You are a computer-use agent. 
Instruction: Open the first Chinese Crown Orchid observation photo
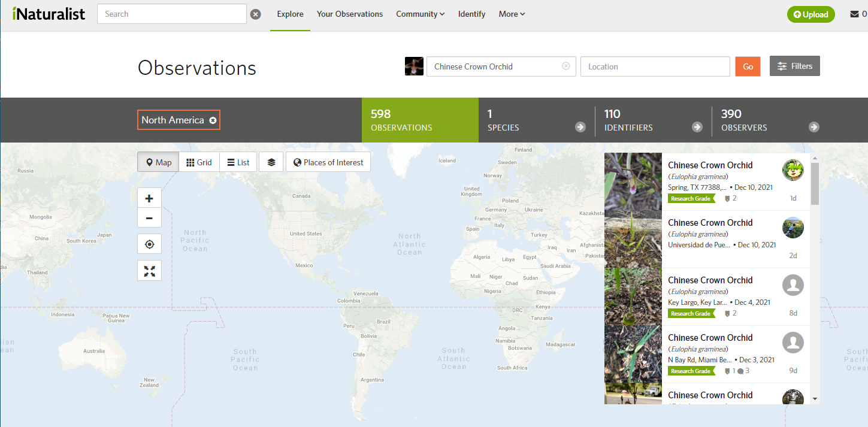pyautogui.click(x=633, y=180)
